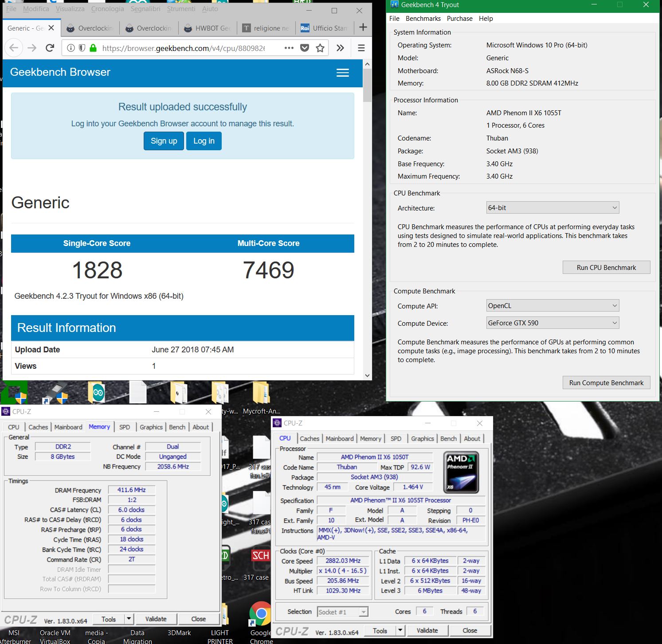Open Tools dropdown arrow in CPU tab CPU-Z
This screenshot has height=644, width=662.
[400, 630]
